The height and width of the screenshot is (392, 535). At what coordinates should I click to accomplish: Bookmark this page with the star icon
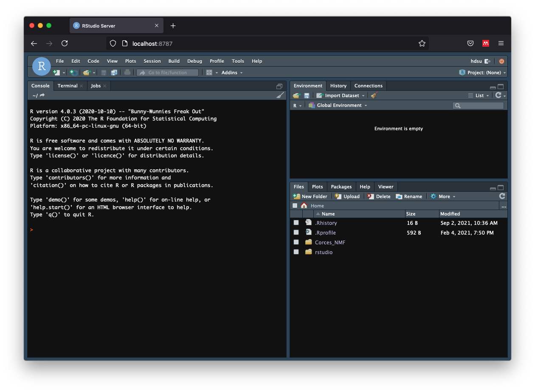[x=422, y=43]
